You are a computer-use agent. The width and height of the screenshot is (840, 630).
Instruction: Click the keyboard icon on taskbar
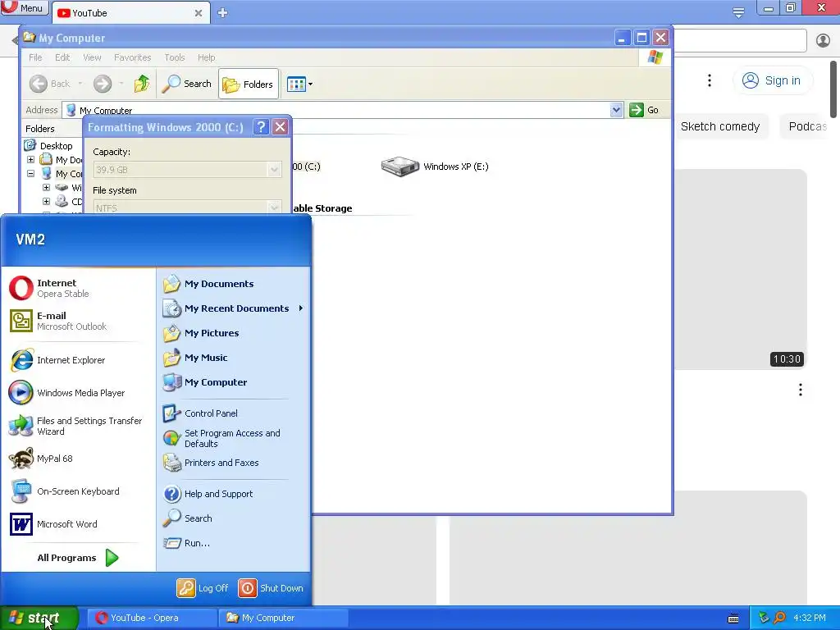[733, 619]
